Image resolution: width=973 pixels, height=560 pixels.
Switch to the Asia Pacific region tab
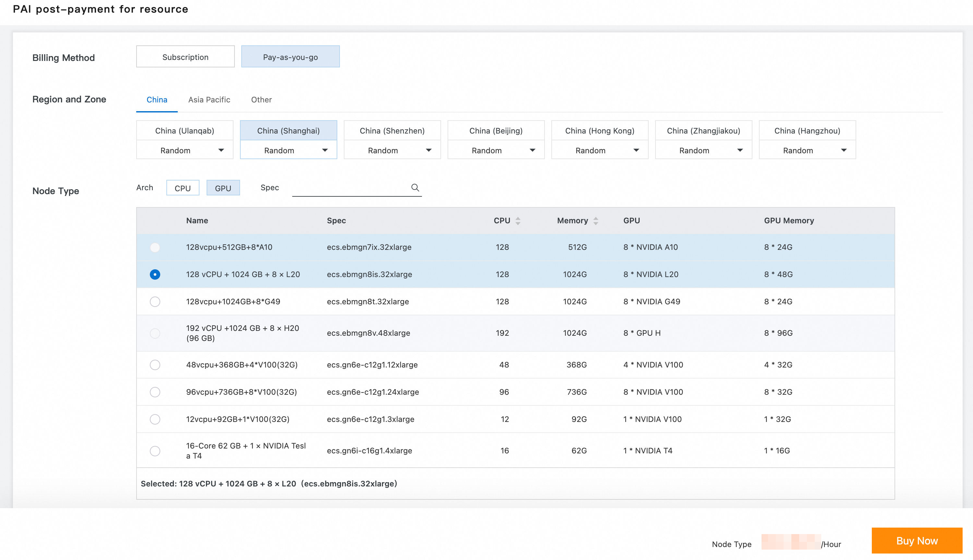pos(209,99)
